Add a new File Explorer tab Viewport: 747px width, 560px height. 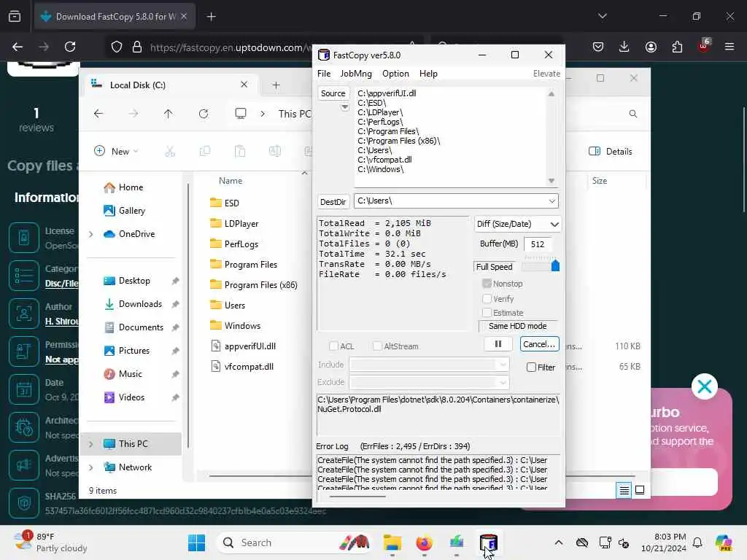coord(276,85)
